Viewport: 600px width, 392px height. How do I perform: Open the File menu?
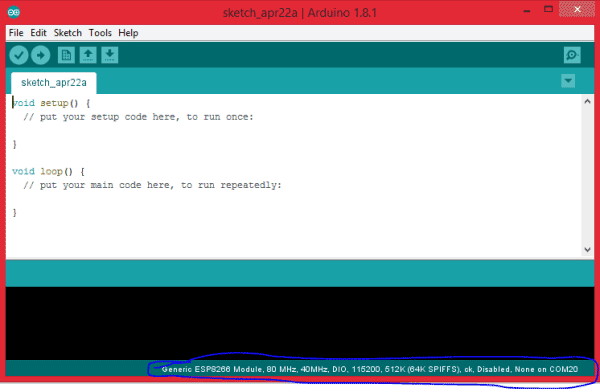[16, 33]
